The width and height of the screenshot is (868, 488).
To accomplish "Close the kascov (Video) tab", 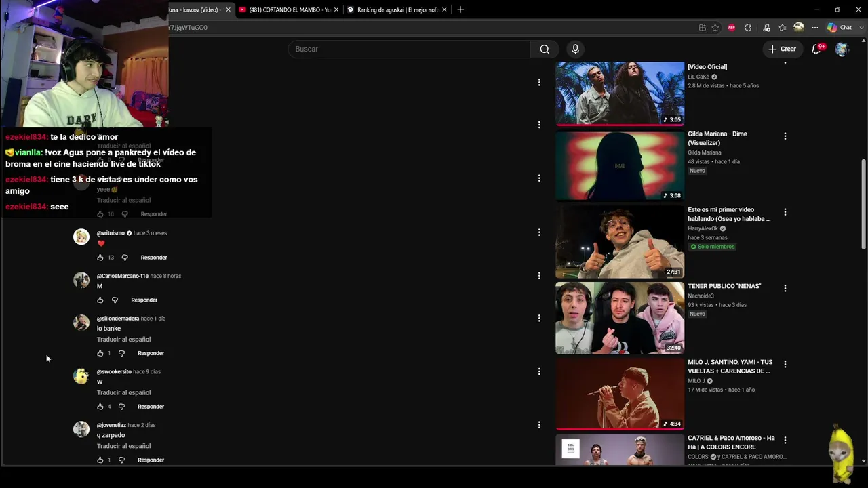I will pos(228,9).
